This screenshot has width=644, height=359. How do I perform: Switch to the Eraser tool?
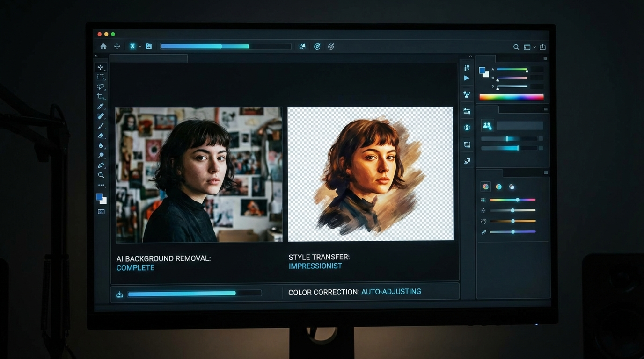(x=101, y=136)
